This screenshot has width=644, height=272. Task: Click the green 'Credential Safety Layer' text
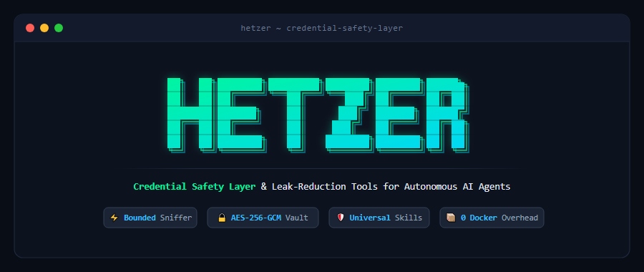pyautogui.click(x=194, y=187)
